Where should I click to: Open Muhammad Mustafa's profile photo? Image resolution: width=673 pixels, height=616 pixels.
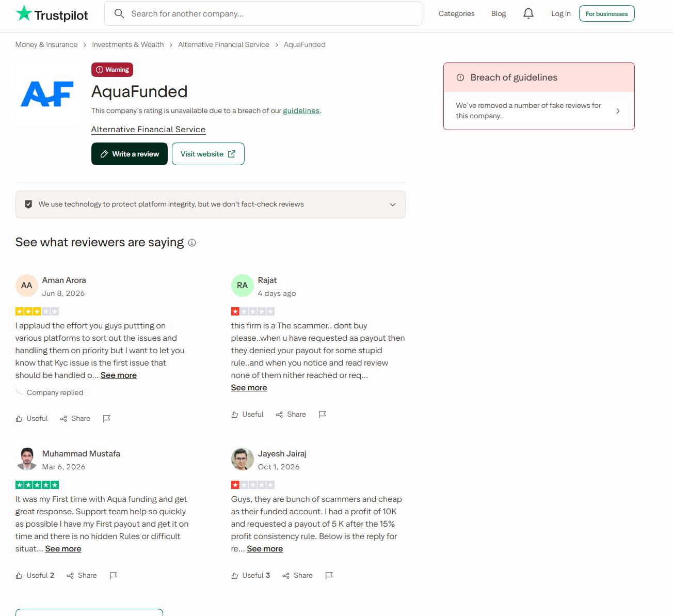pyautogui.click(x=27, y=459)
